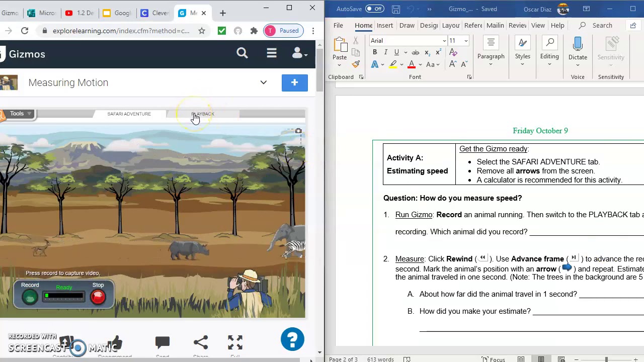Click the Copy icon in Clipboard group
The height and width of the screenshot is (362, 644).
point(356,52)
